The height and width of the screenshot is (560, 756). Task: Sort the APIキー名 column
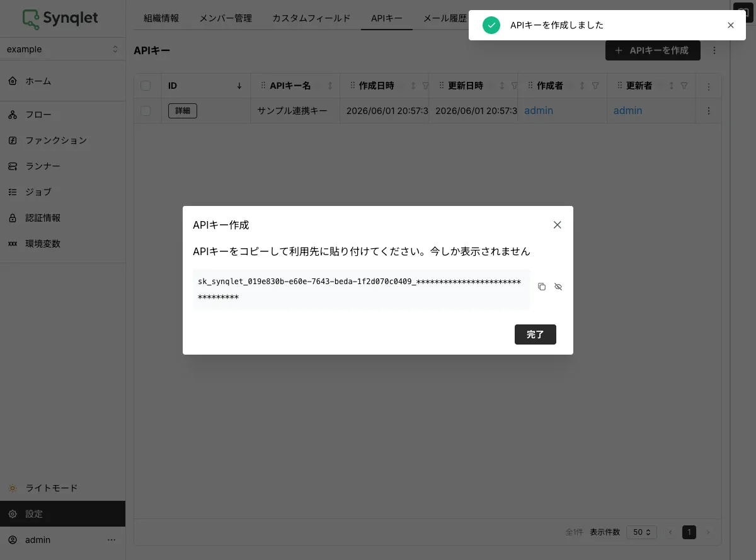330,86
